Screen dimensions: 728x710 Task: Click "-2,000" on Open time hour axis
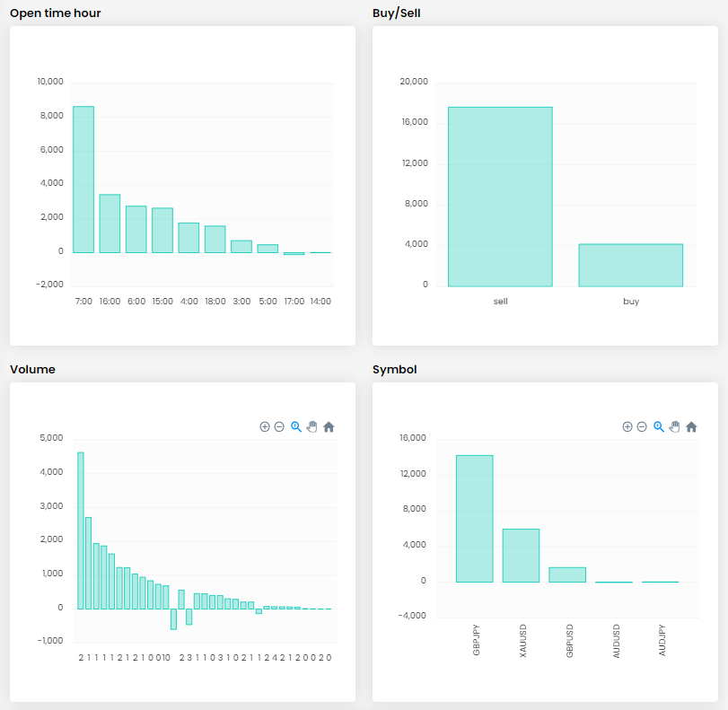(x=49, y=285)
